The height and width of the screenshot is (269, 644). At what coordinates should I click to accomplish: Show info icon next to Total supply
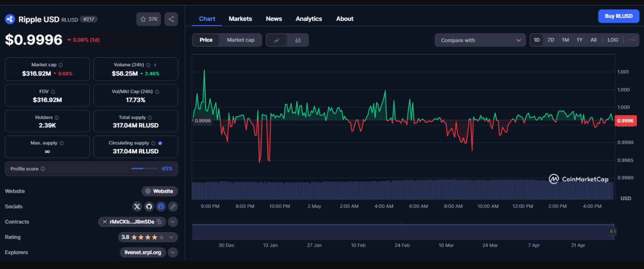pos(150,118)
